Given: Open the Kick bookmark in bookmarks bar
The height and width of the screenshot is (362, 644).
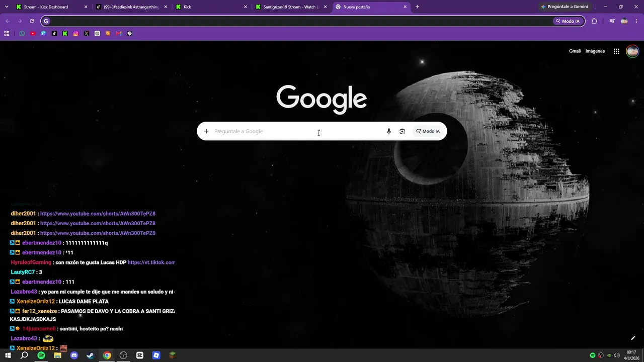Looking at the screenshot, I should point(65,34).
